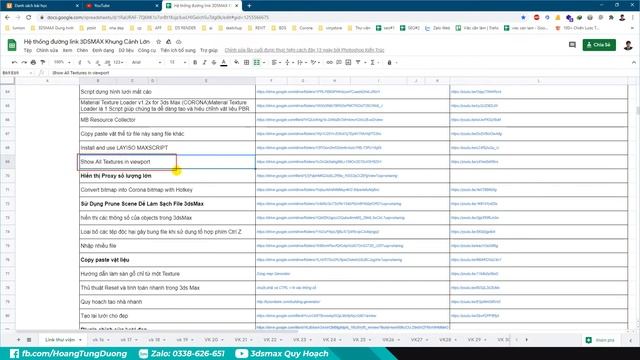Open the Công cụ menu

[147, 50]
